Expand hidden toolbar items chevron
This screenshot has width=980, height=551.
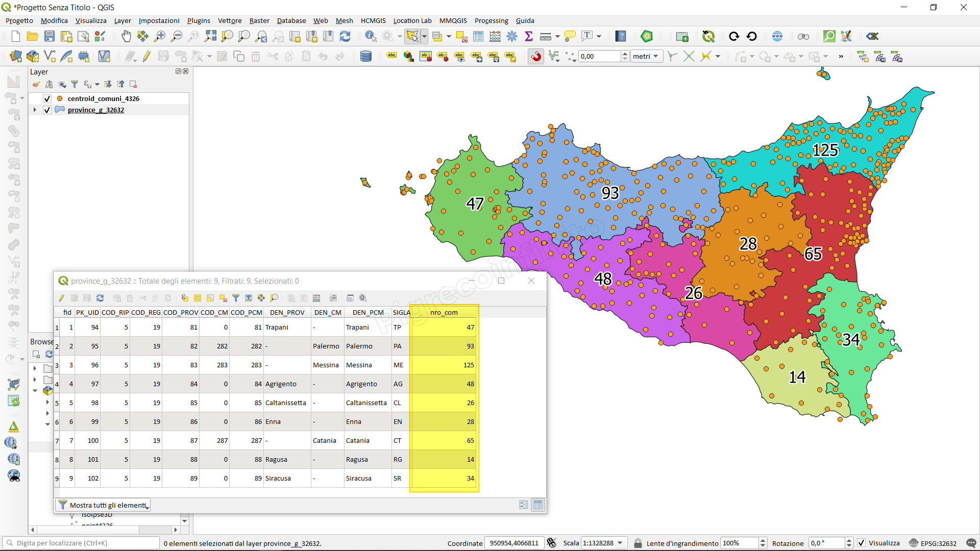coord(841,56)
